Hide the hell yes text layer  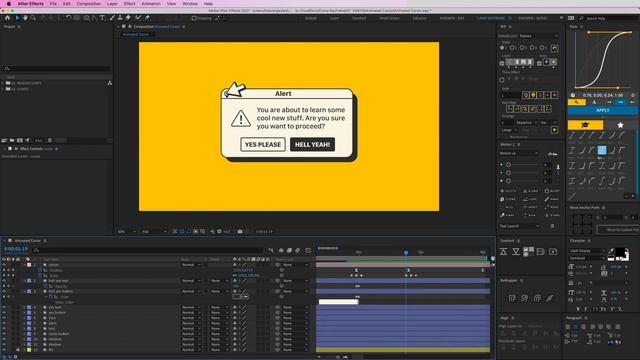coord(4,281)
